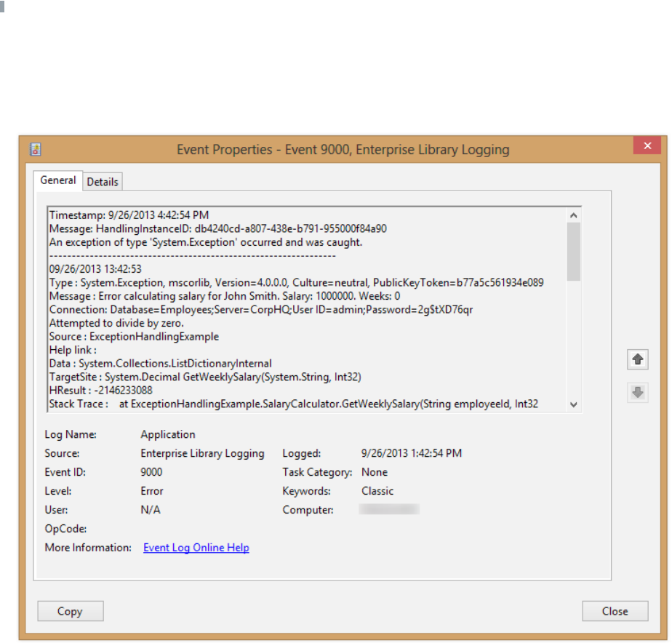Click the message box scrollbar thumb
The height and width of the screenshot is (643, 672).
click(x=573, y=252)
